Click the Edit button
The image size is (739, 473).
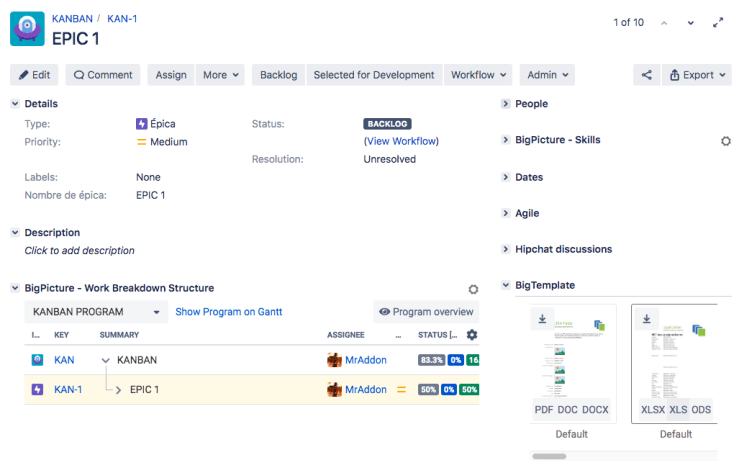click(34, 75)
